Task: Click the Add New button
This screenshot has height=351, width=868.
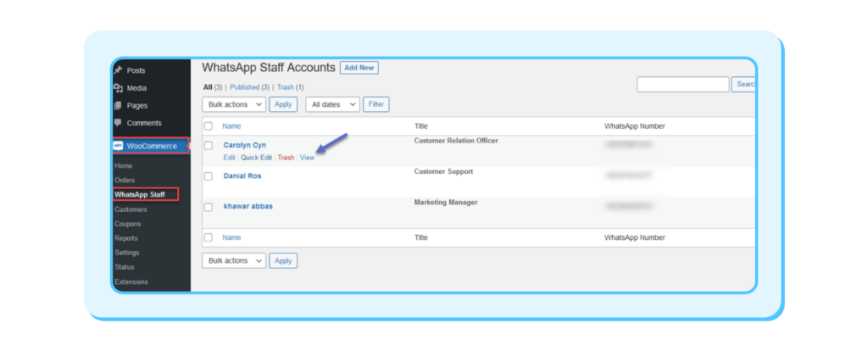Action: [x=359, y=68]
